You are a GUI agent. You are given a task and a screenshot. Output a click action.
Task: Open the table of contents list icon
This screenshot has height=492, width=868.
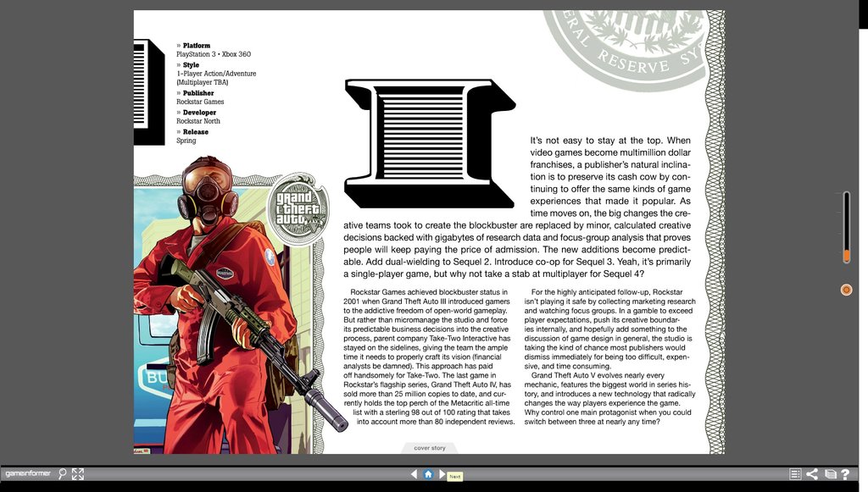(x=795, y=474)
